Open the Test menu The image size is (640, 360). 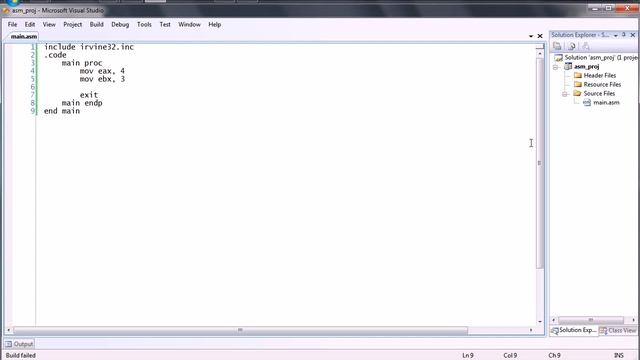point(165,24)
